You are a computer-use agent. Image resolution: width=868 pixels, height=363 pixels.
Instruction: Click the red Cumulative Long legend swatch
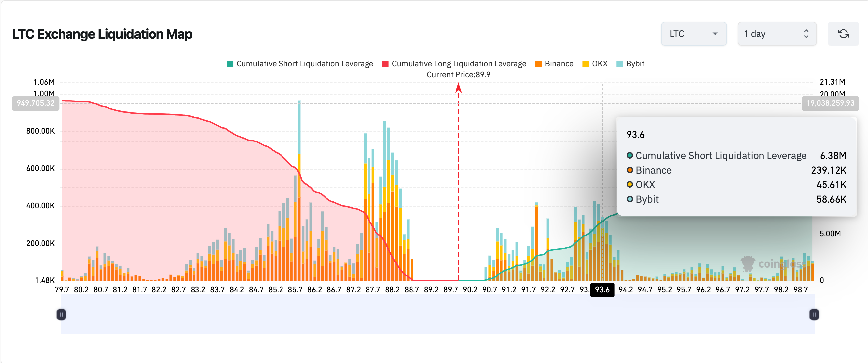point(385,64)
